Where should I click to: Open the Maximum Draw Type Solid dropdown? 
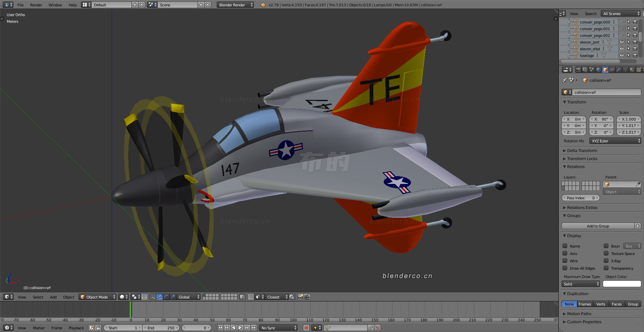(581, 284)
